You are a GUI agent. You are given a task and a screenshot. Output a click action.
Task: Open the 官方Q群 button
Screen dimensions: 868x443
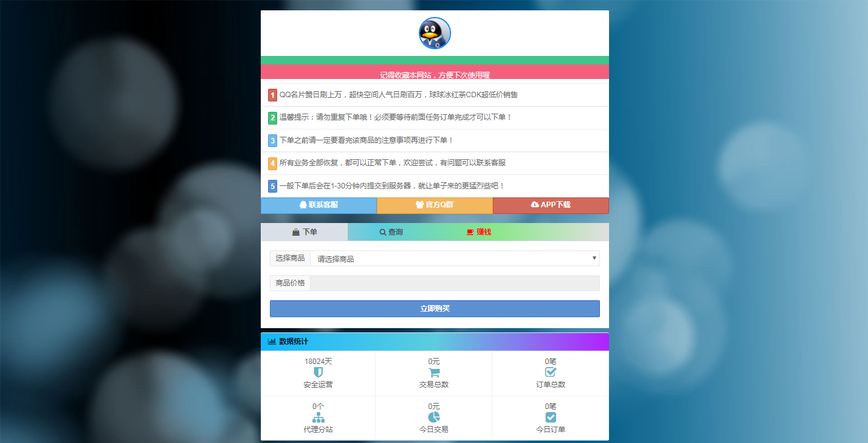click(435, 205)
